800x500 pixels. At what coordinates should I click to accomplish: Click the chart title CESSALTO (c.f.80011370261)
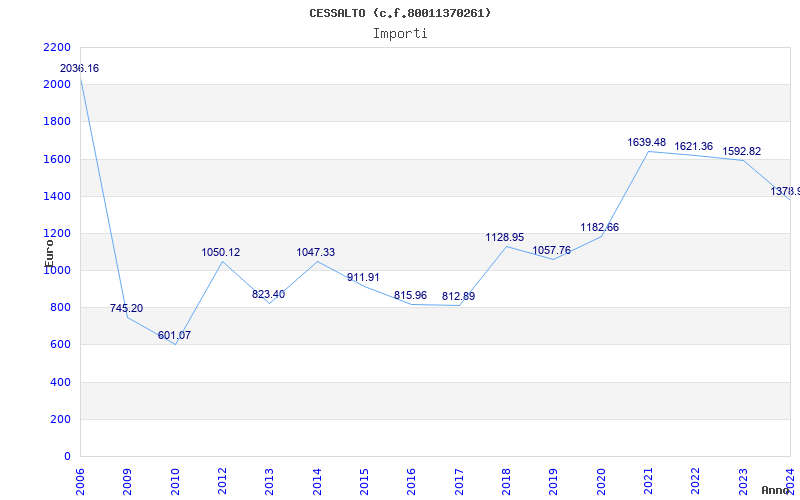coord(400,13)
